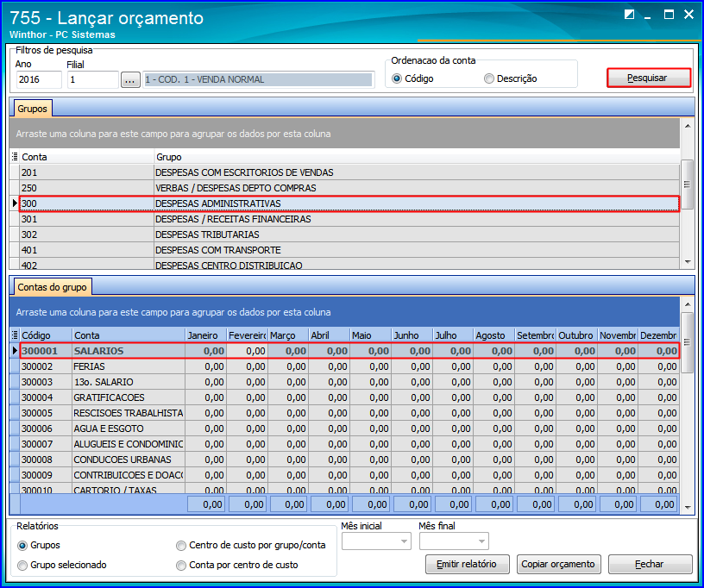The image size is (704, 588).
Task: Minimize the Lançar orçamento window
Action: (648, 16)
